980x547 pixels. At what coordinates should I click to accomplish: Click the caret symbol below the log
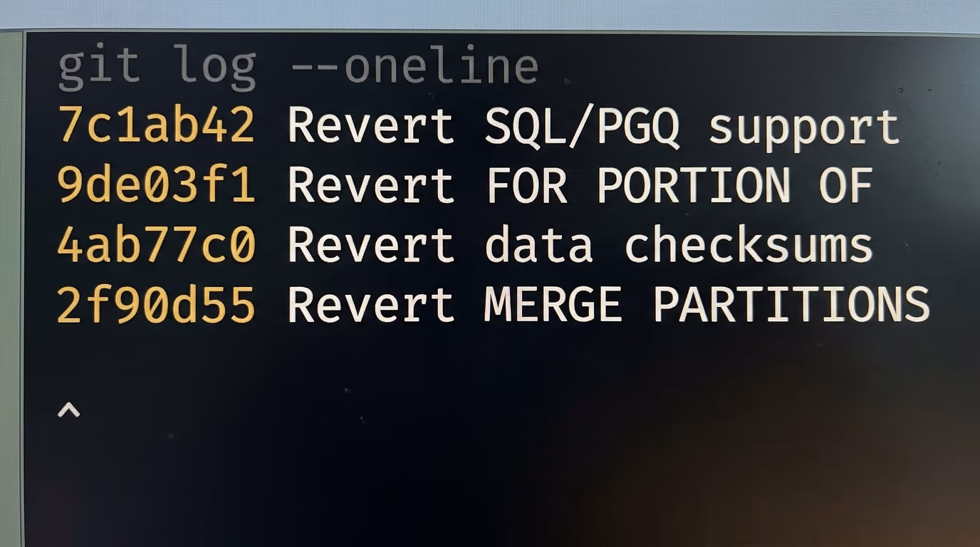pos(68,410)
